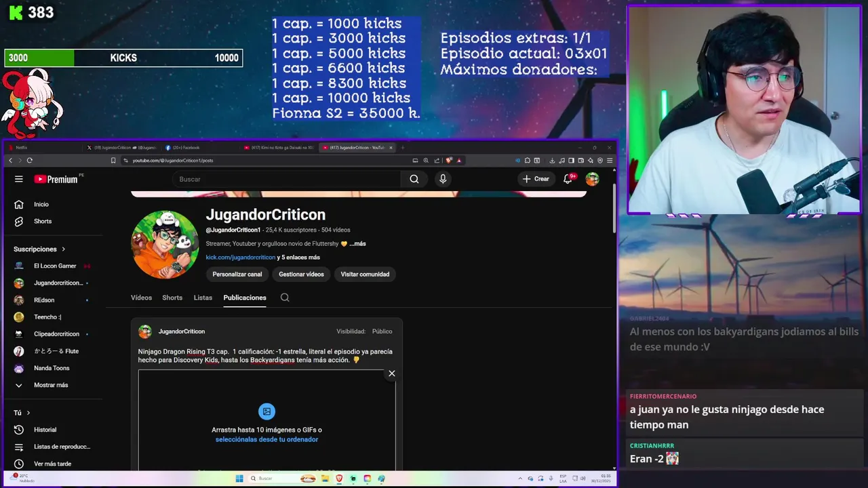Open a new browser tab
Viewport: 868px width, 488px height.
tap(403, 148)
